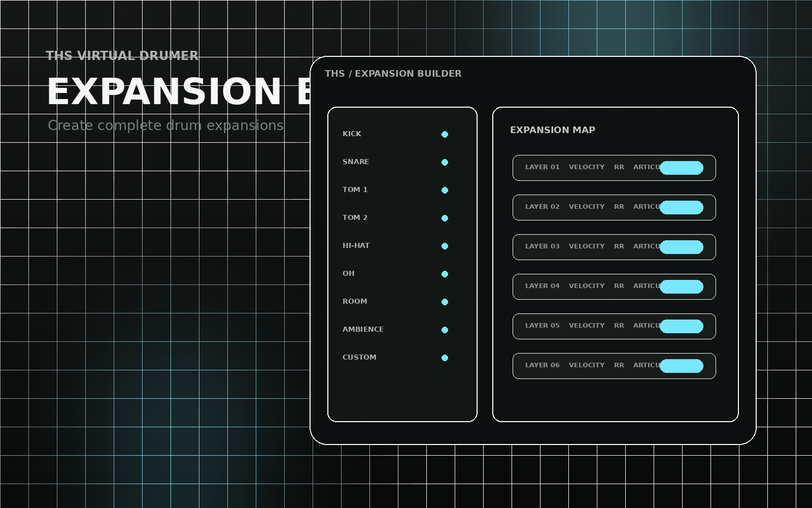
Task: Click RR in the LAYER 02 row
Action: [x=619, y=207]
